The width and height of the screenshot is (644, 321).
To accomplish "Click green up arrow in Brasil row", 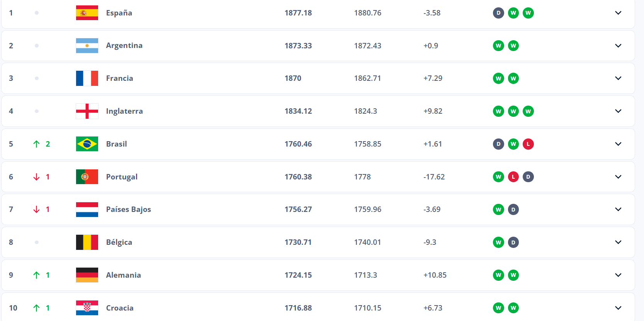I will point(37,144).
